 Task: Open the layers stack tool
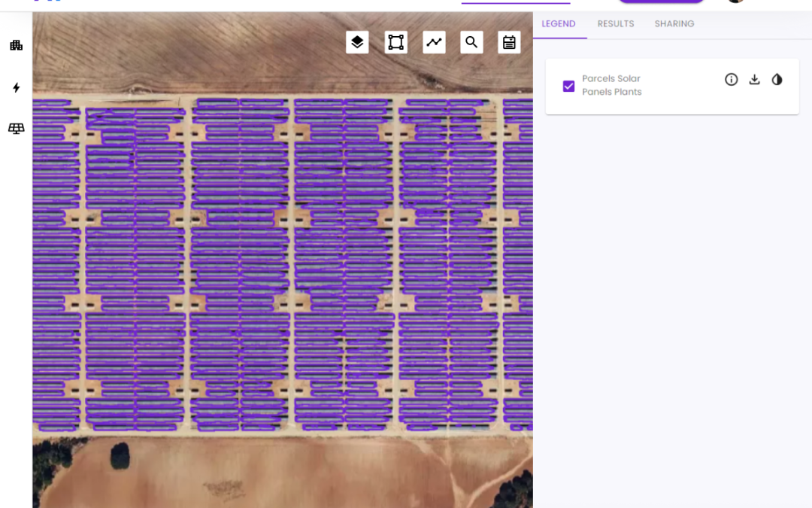coord(357,42)
